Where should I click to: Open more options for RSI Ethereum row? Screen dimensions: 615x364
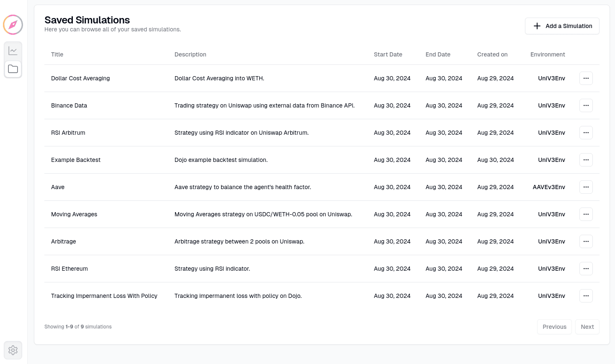point(586,269)
